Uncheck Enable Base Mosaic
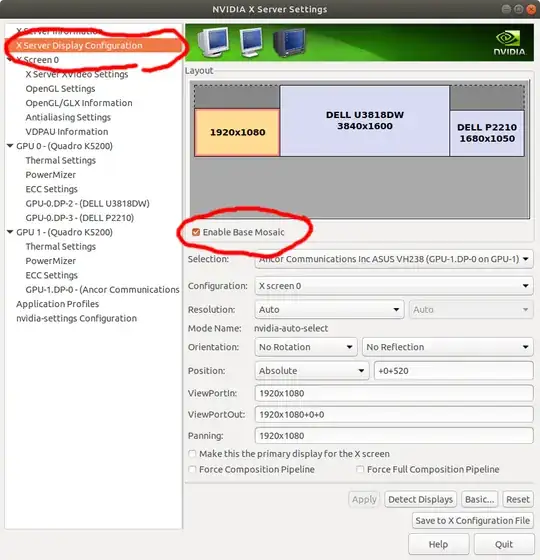This screenshot has height=560, width=540. (x=196, y=232)
